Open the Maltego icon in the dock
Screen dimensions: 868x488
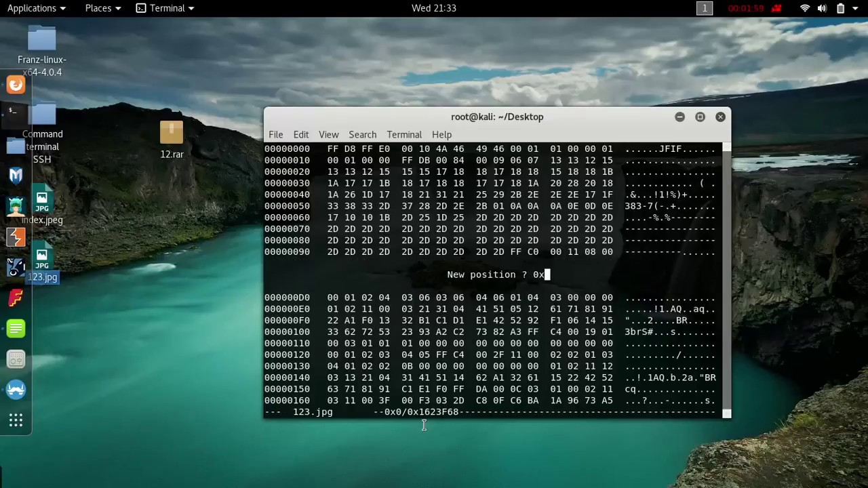tap(16, 267)
